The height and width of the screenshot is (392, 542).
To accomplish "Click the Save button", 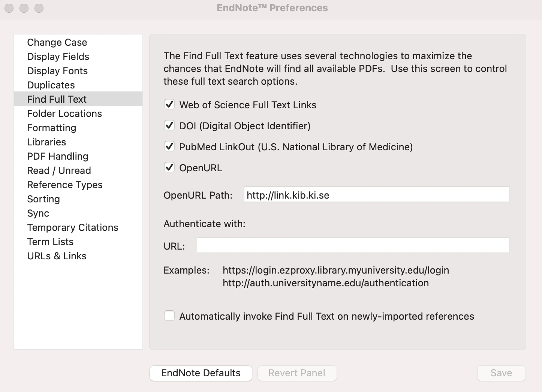I will pos(501,373).
